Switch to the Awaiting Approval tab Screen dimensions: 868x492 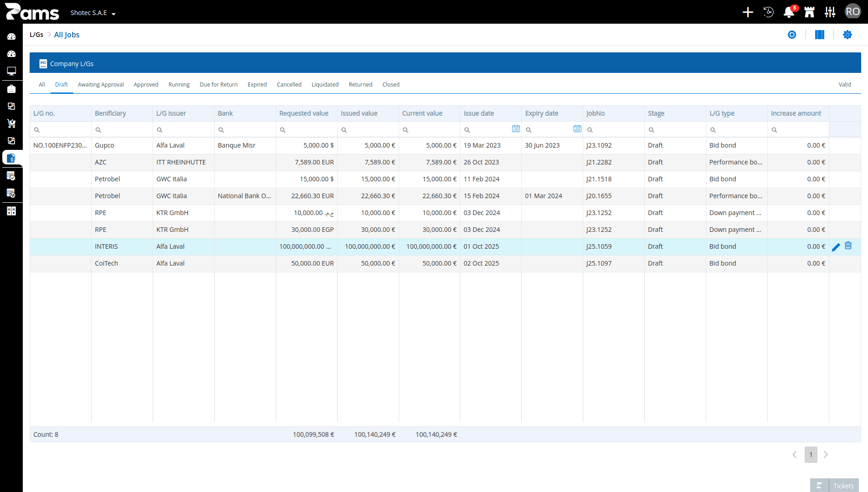click(x=101, y=85)
